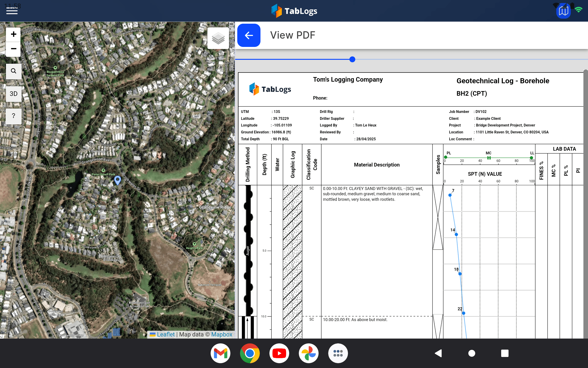The width and height of the screenshot is (588, 368).
Task: Click the map view icon in header
Action: [563, 11]
